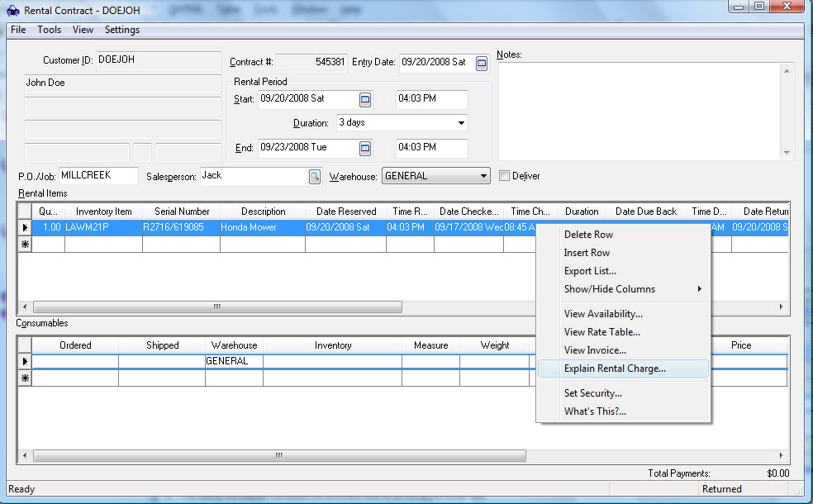Choose Explain Rental Charge from context menu
813x504 pixels.
pyautogui.click(x=615, y=368)
